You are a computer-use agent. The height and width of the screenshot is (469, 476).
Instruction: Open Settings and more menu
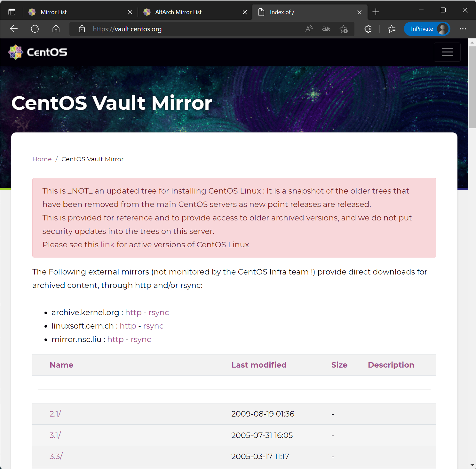pyautogui.click(x=463, y=29)
